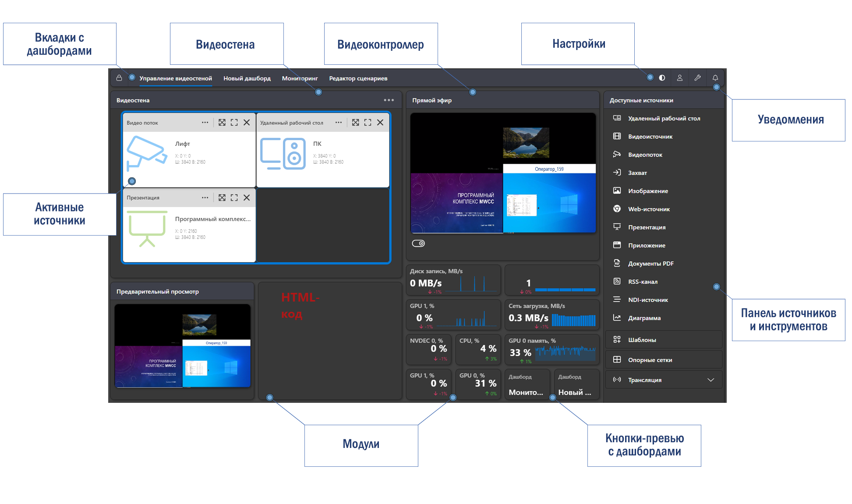The image size is (852, 504).
Task: Open Видео поток tile options menu
Action: (x=205, y=123)
